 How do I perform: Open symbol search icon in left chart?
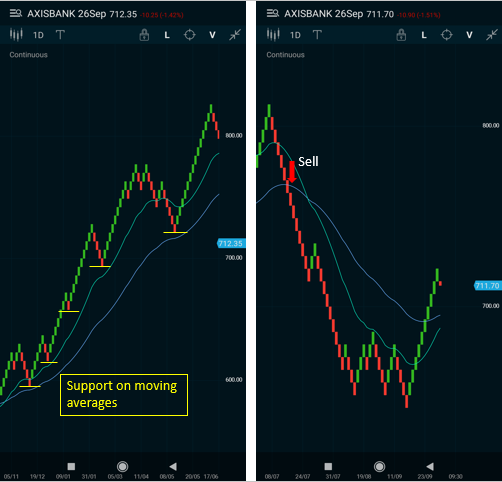16,14
